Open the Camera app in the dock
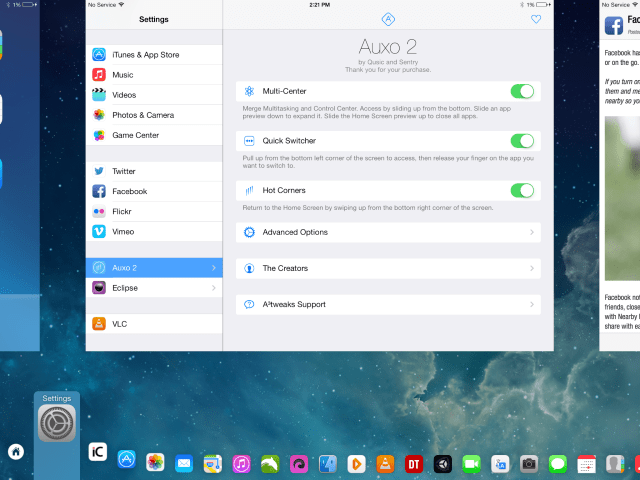The height and width of the screenshot is (480, 640). tap(529, 463)
